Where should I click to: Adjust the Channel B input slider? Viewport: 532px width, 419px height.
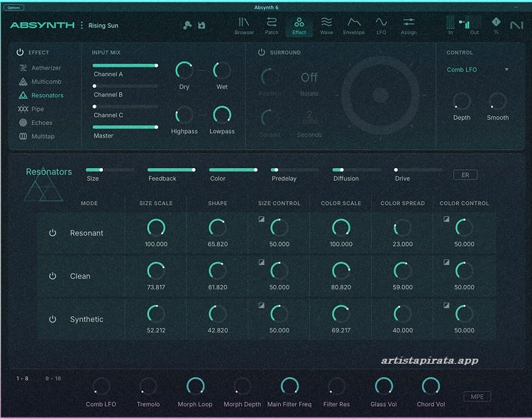point(125,86)
